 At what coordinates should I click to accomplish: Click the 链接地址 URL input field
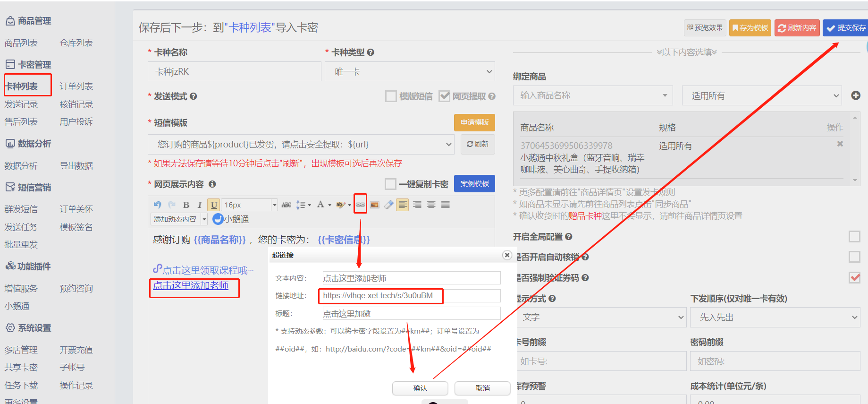[411, 296]
